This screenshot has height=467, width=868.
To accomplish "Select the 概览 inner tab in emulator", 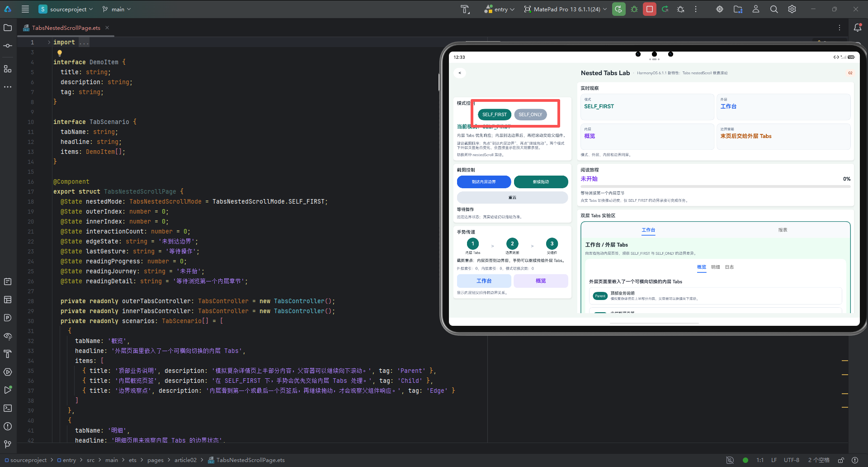I will [702, 267].
